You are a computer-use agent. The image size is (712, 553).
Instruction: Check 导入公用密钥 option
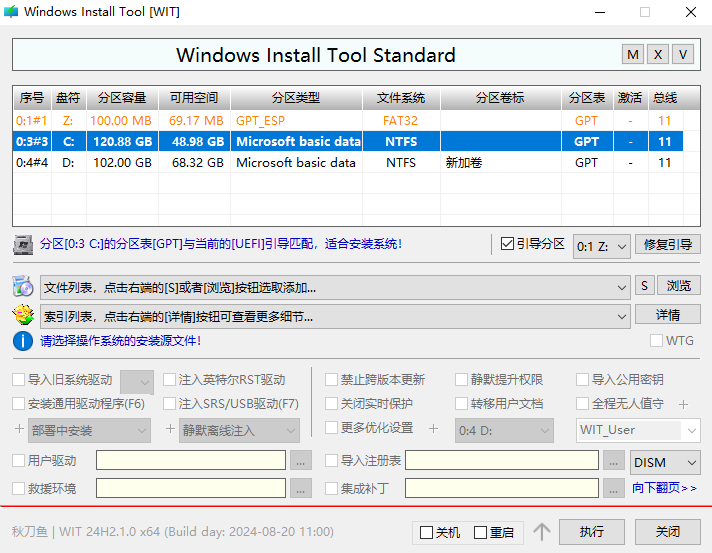pyautogui.click(x=582, y=380)
